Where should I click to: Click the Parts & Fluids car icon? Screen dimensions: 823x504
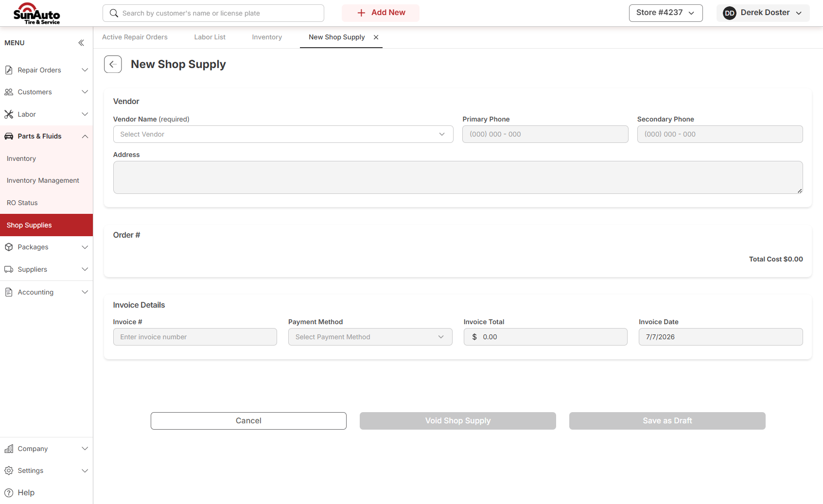click(x=9, y=136)
